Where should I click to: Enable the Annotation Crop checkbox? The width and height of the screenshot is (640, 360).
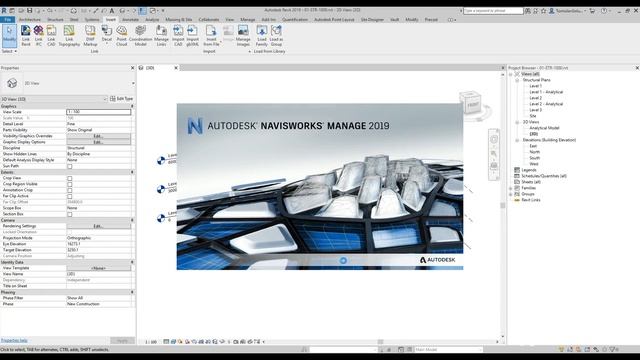(x=70, y=190)
